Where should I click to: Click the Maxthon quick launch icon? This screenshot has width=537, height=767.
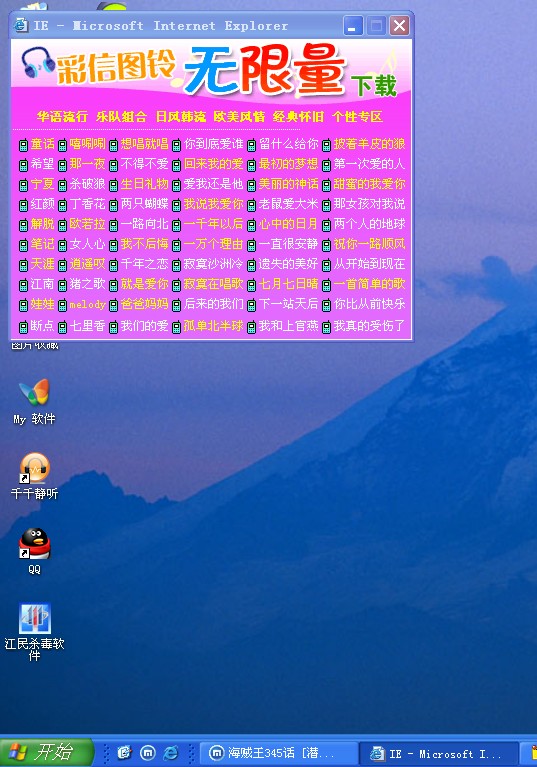pyautogui.click(x=148, y=752)
